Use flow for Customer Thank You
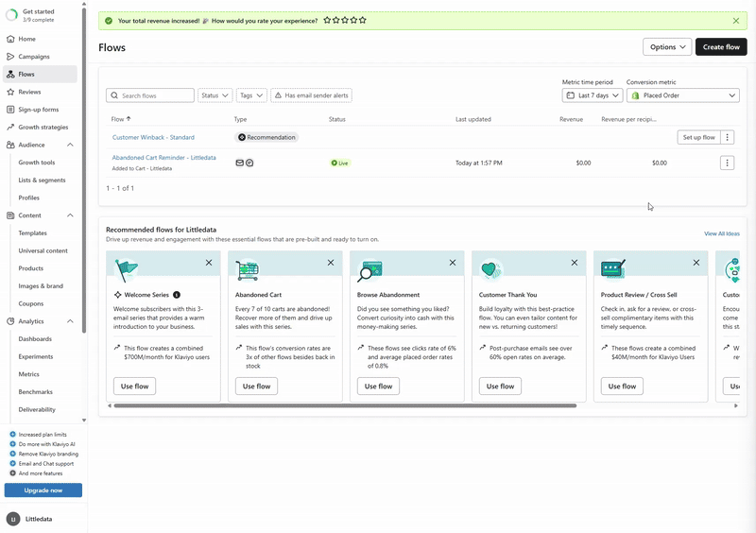Viewport: 756px width, 533px height. 500,387
